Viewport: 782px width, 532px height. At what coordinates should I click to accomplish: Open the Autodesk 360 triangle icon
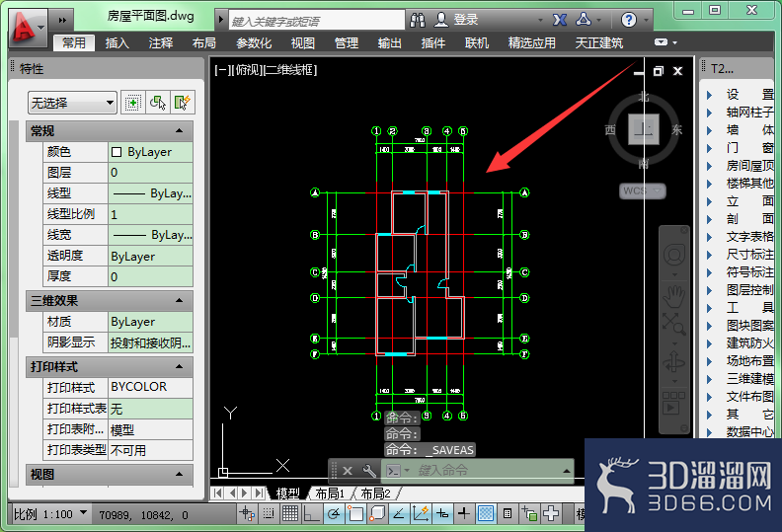583,20
